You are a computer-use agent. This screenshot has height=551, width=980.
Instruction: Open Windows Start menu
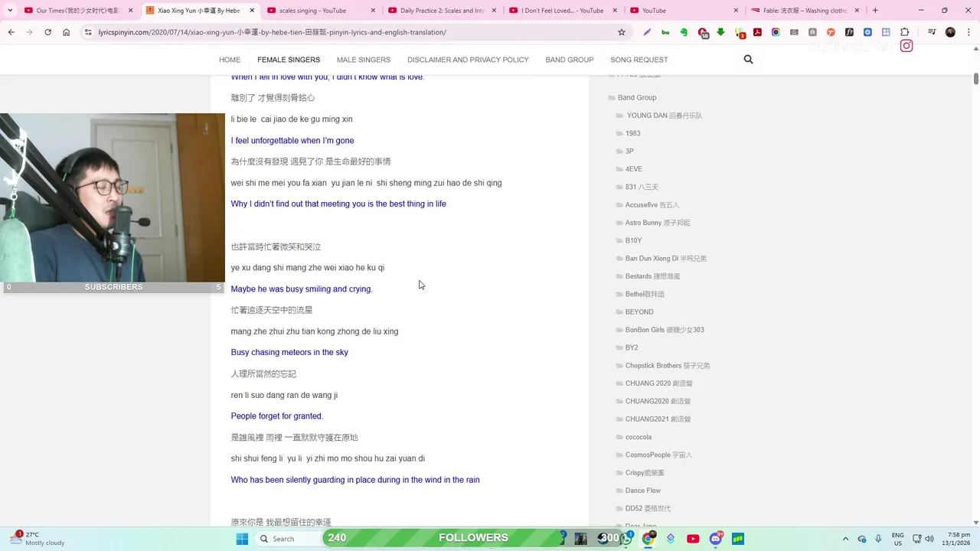(242, 539)
